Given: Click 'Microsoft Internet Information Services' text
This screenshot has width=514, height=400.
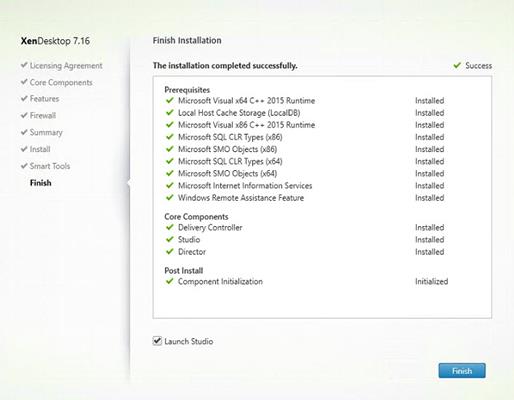Looking at the screenshot, I should coord(245,185).
